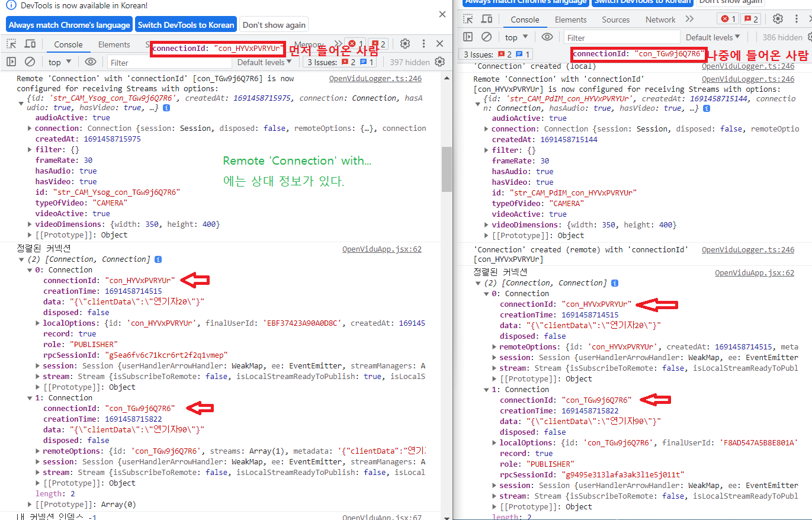The width and height of the screenshot is (812, 520).
Task: Focus the Filter field in left DevTools
Action: pyautogui.click(x=169, y=62)
